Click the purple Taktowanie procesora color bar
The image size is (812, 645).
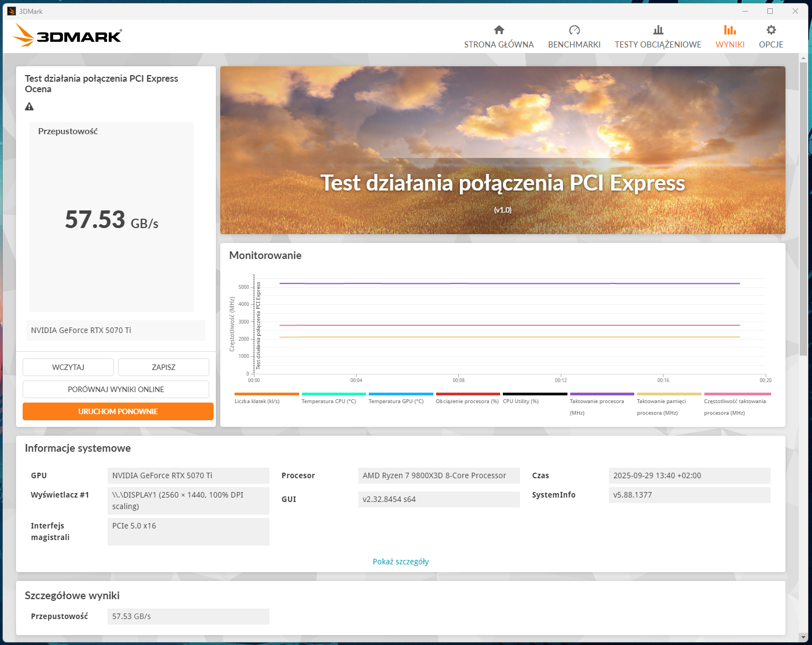[602, 394]
